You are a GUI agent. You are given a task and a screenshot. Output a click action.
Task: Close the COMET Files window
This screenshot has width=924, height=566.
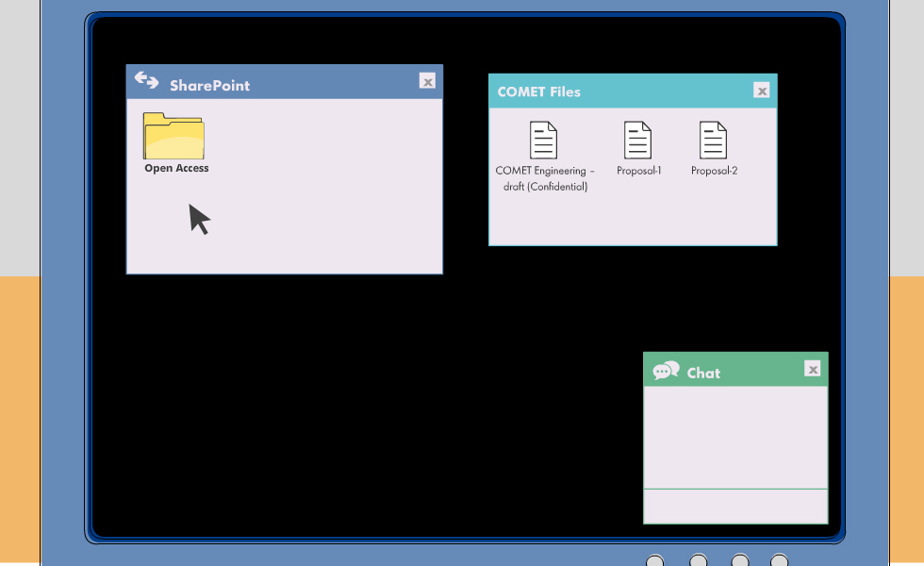point(762,91)
